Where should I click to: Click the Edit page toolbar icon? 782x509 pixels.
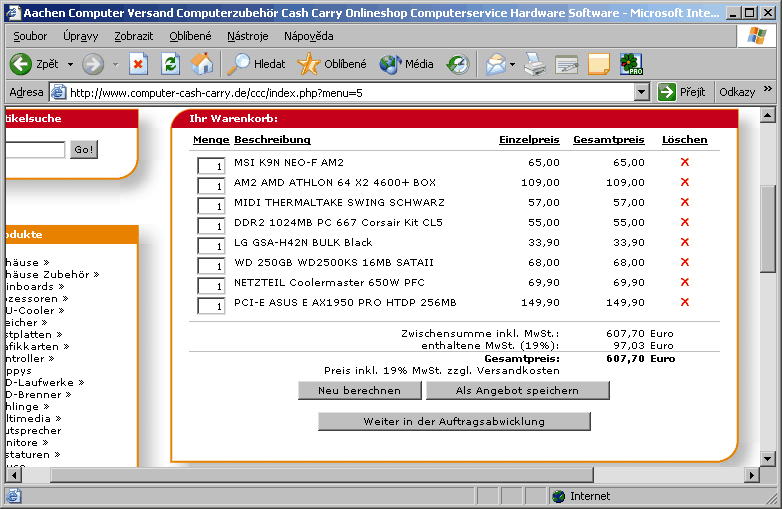(567, 64)
